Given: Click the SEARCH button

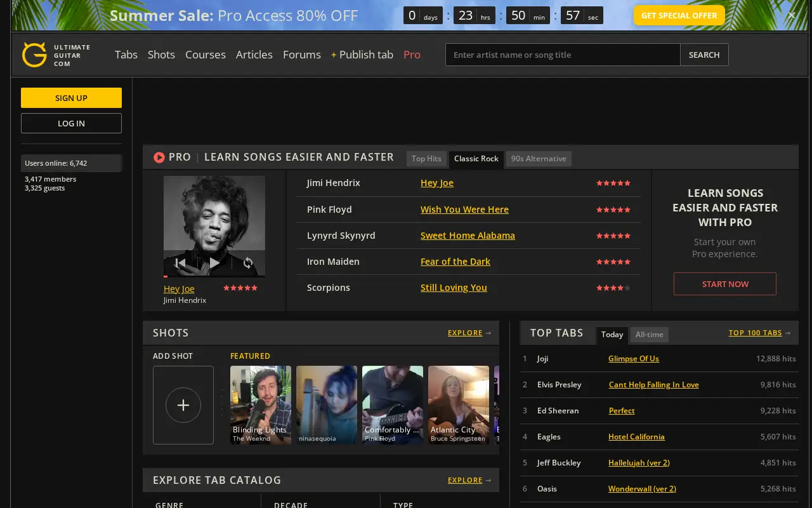Looking at the screenshot, I should pyautogui.click(x=704, y=55).
